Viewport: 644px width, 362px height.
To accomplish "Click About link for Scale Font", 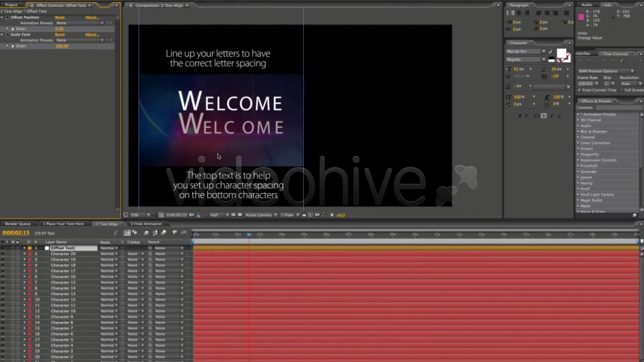I will [92, 35].
